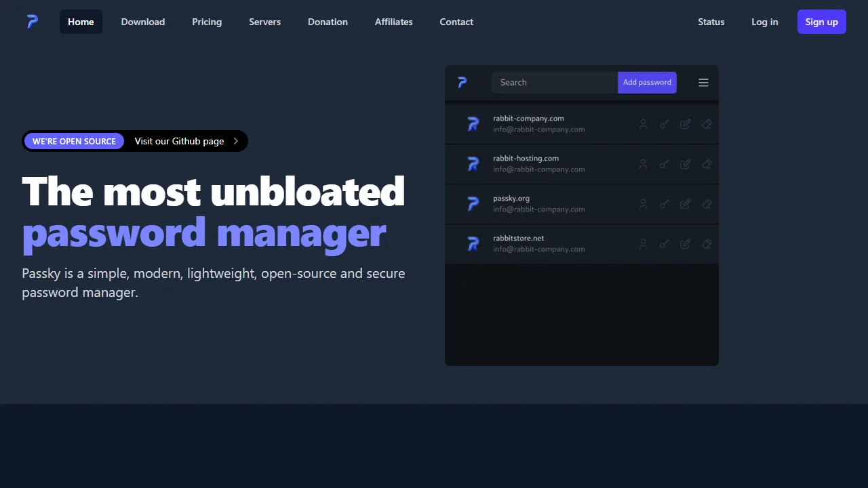
Task: Copy the password for rabbit-hosting.com
Action: tap(664, 164)
